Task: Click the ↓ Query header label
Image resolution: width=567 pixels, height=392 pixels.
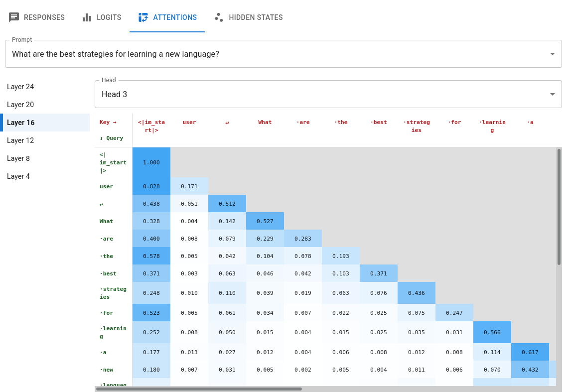Action: (x=112, y=138)
